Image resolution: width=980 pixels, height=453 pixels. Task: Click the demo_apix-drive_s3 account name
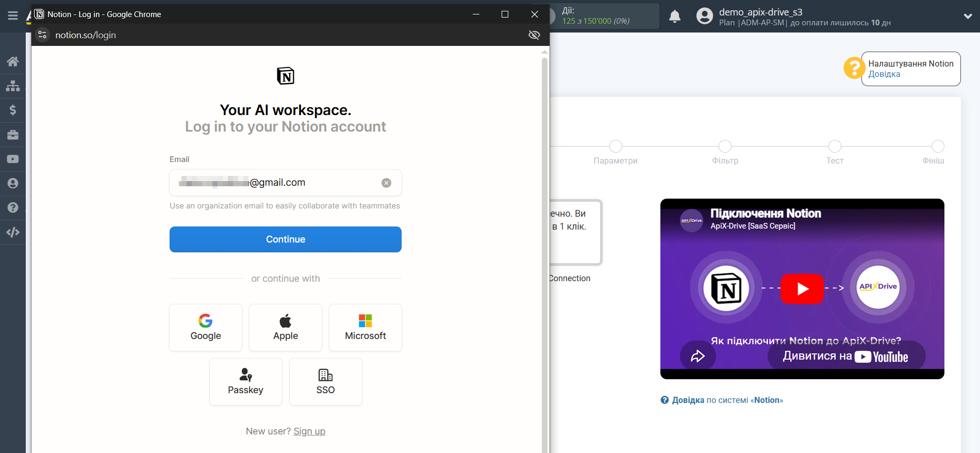click(x=761, y=12)
